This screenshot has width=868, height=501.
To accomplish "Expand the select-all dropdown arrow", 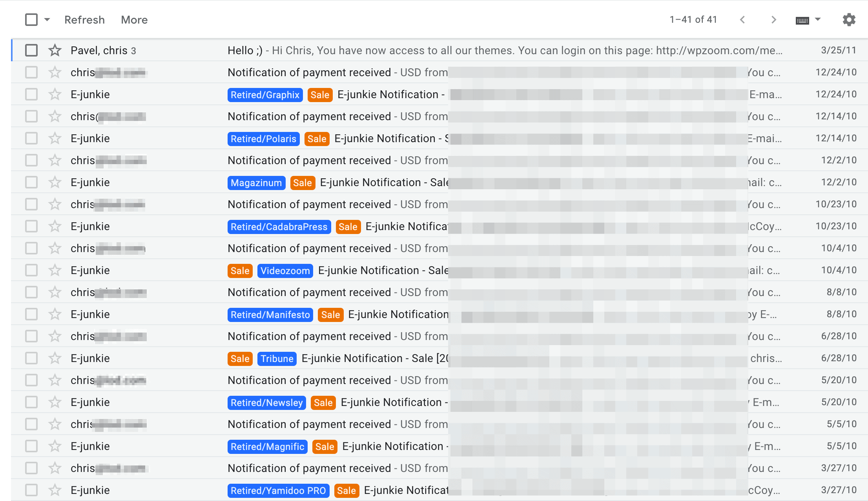I will pos(46,20).
